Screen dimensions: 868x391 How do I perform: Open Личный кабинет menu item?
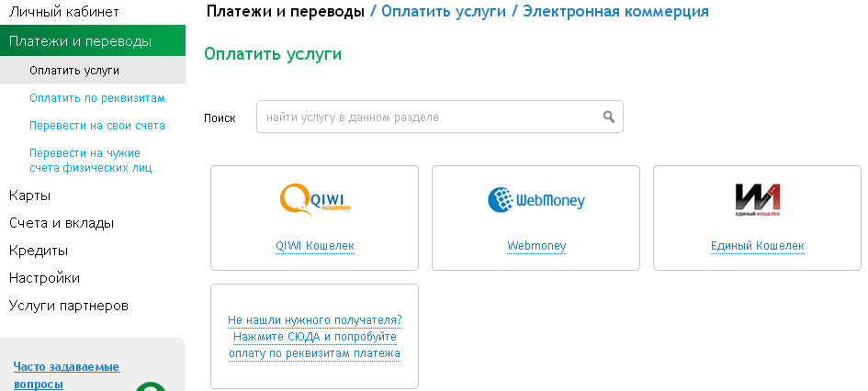point(63,11)
